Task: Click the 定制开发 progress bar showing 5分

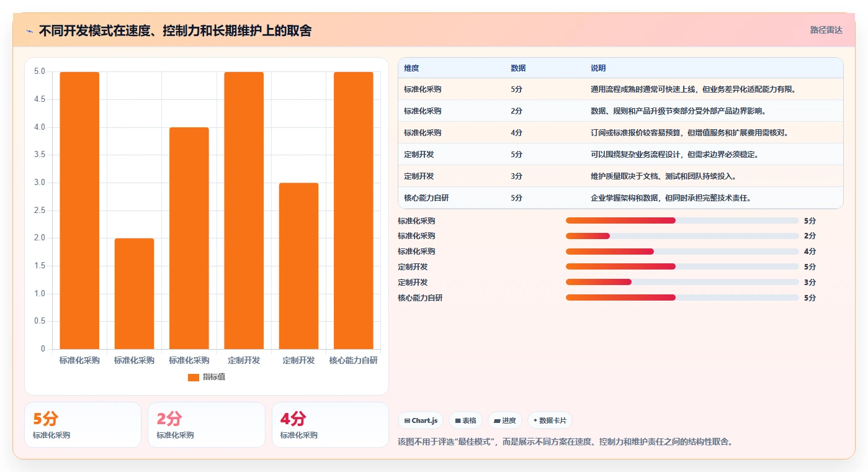Action: coord(682,266)
